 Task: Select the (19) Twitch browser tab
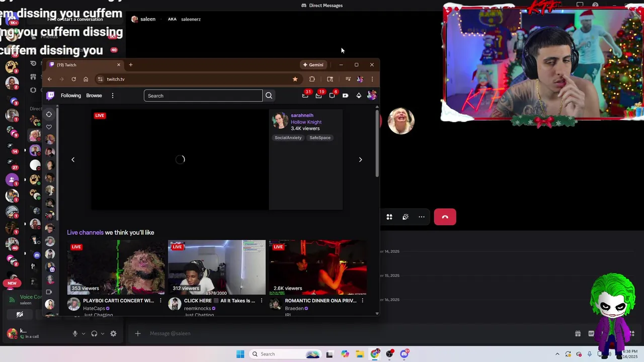pos(84,65)
